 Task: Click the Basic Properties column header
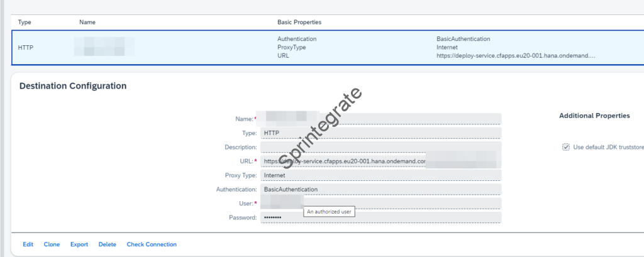[x=299, y=22]
